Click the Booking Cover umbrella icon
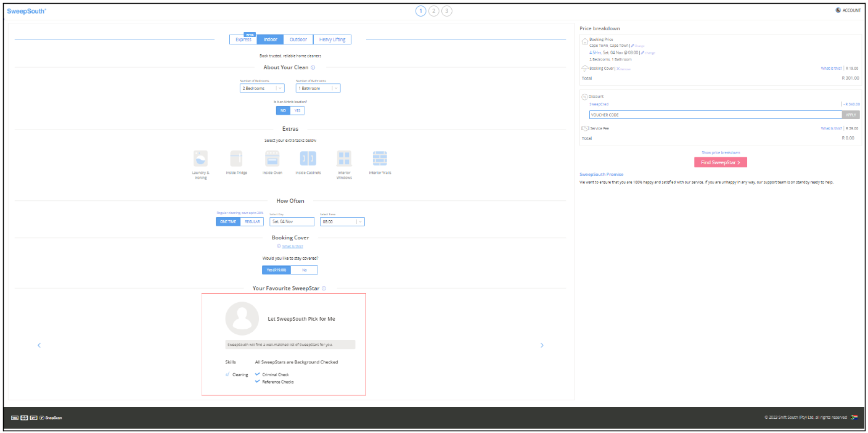868x433 pixels. tap(585, 68)
